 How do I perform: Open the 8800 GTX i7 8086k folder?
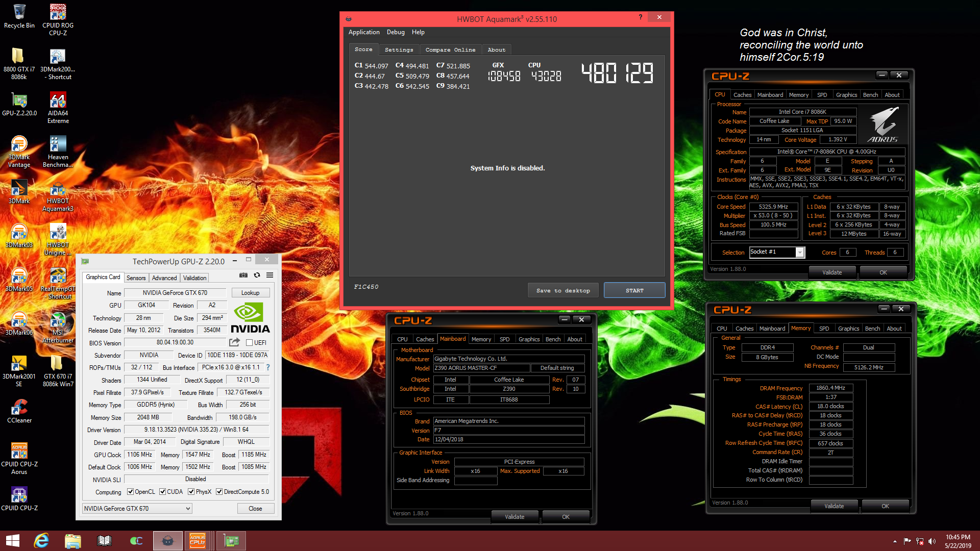tap(19, 64)
